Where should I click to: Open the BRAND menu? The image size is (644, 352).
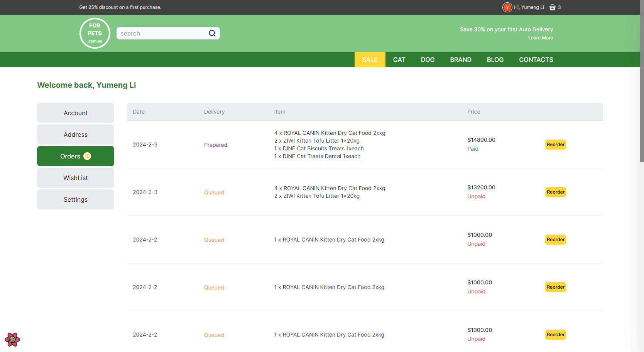click(461, 60)
